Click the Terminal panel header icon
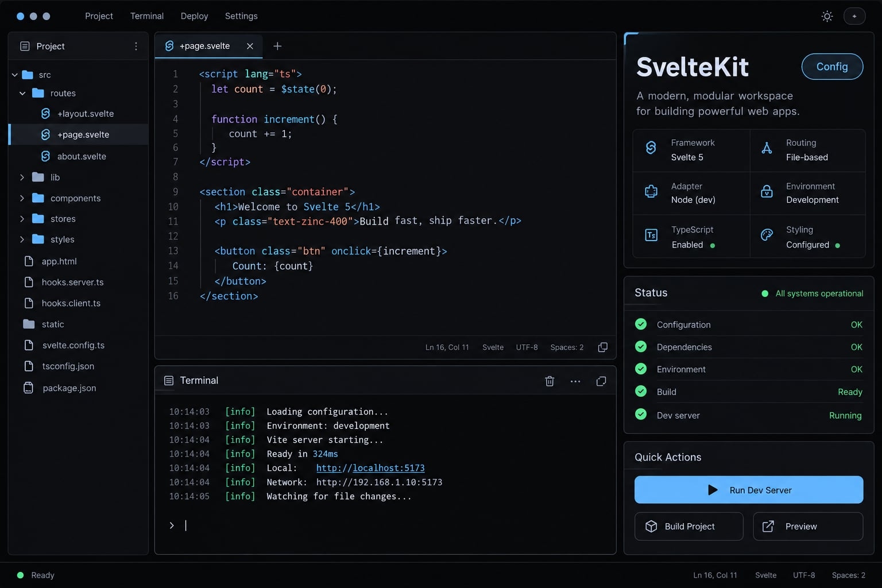 (169, 381)
